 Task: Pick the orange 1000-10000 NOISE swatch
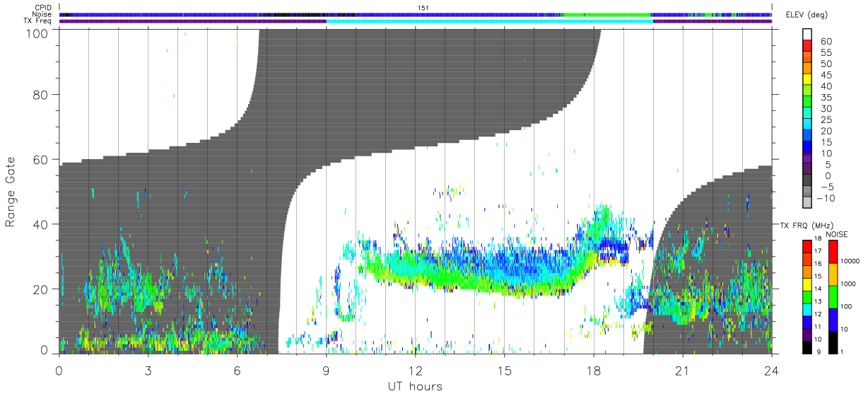(x=832, y=274)
